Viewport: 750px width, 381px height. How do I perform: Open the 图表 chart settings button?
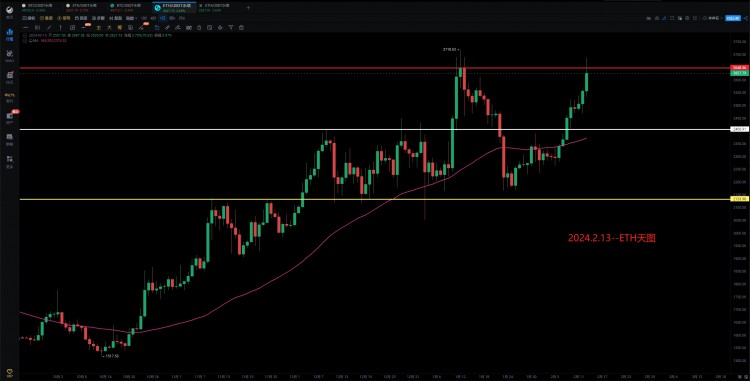point(46,18)
